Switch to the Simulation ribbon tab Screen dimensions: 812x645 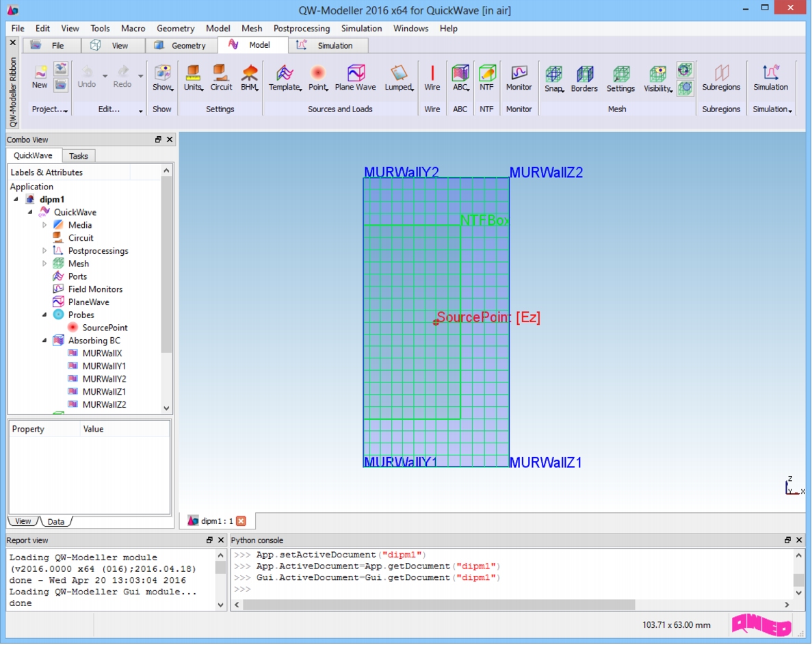328,46
